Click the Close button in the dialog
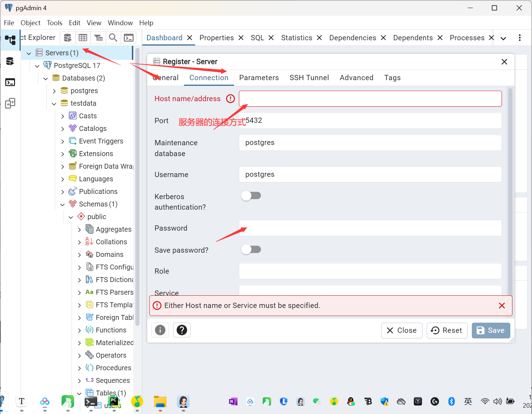532x414 pixels. (x=402, y=330)
